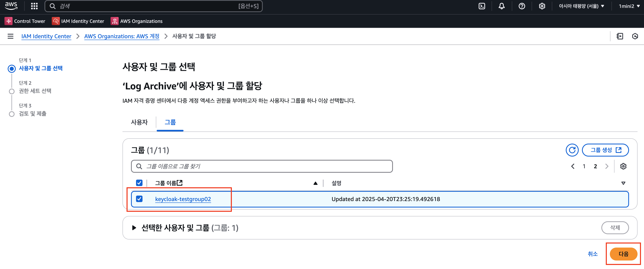
Task: Switch to the 사용자 tab
Action: click(x=139, y=122)
